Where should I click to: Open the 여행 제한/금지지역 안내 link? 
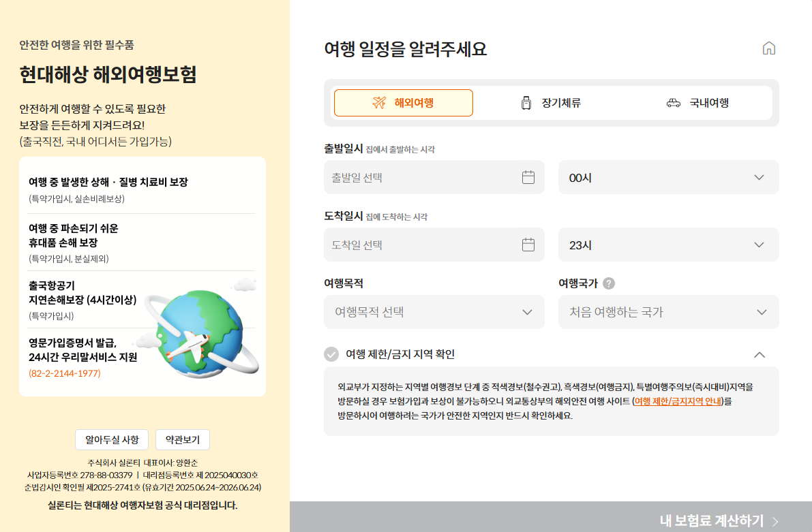(x=678, y=401)
